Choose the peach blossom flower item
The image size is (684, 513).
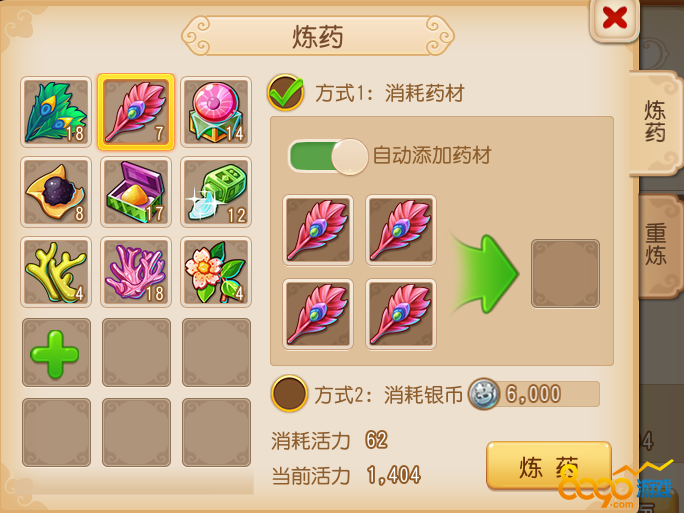(216, 272)
